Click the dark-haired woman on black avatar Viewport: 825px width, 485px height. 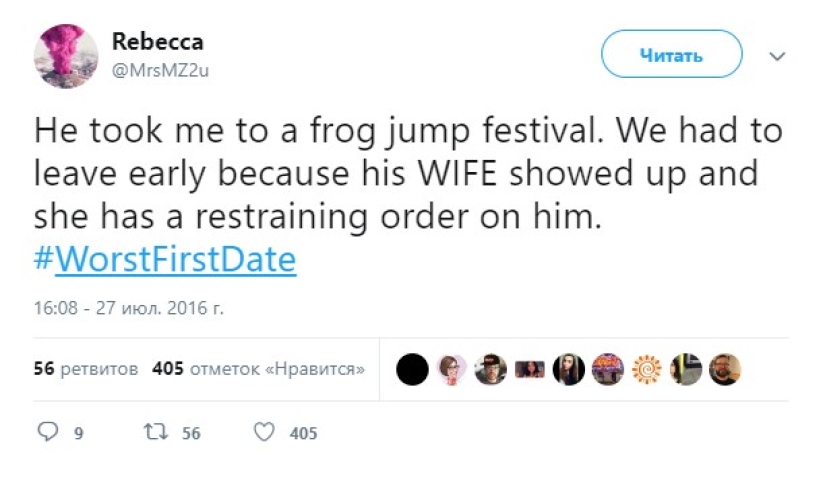pos(569,370)
